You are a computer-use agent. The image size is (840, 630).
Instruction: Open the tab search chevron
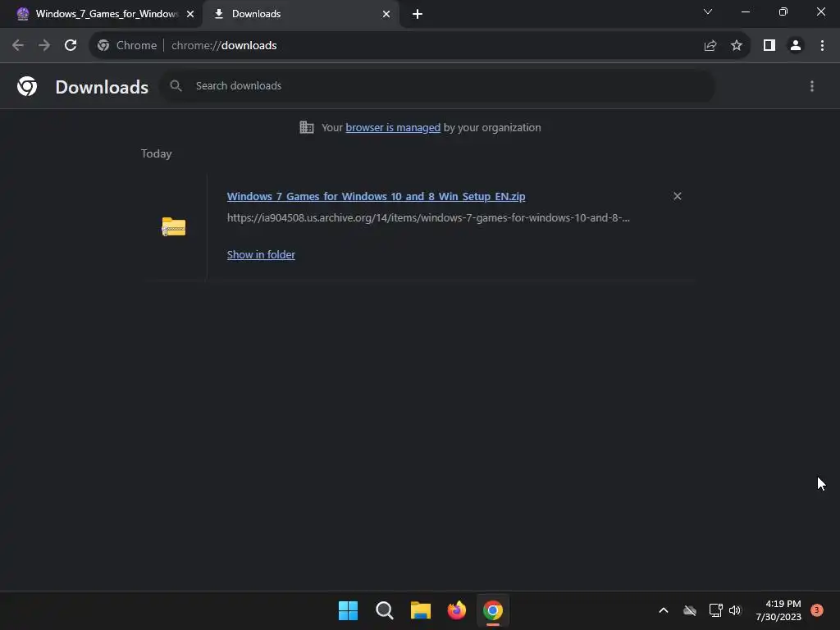(708, 11)
